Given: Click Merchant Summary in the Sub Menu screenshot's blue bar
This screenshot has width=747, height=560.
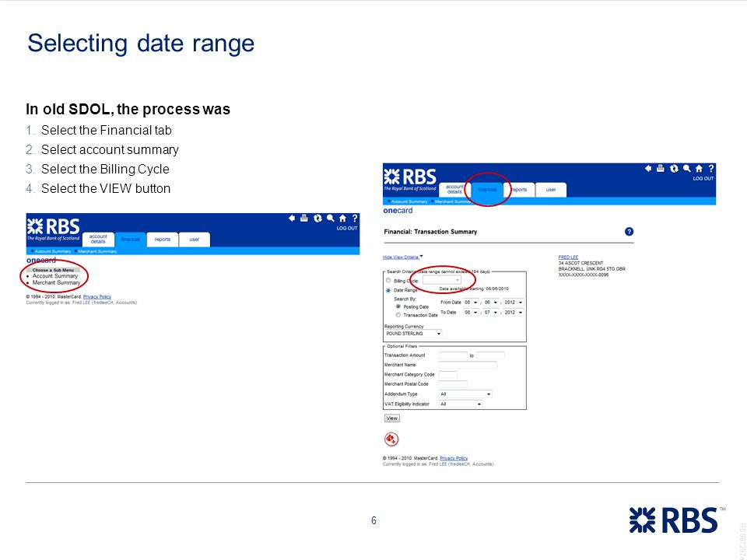Looking at the screenshot, I should click(x=97, y=251).
